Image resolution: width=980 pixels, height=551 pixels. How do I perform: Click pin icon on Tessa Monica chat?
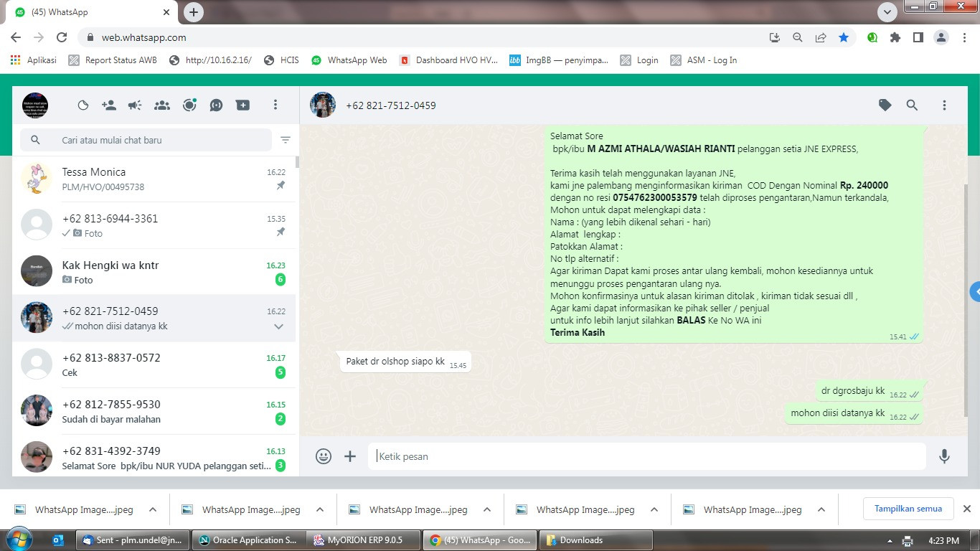[x=281, y=186]
